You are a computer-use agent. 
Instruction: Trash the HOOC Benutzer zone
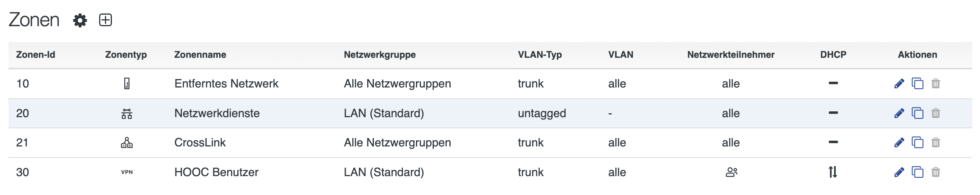[x=936, y=172]
